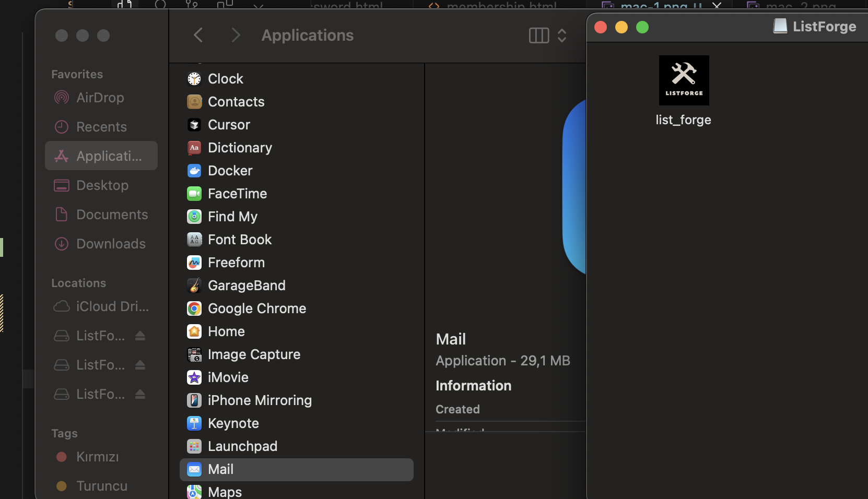Select the Image Capture icon
The height and width of the screenshot is (499, 868).
[194, 354]
